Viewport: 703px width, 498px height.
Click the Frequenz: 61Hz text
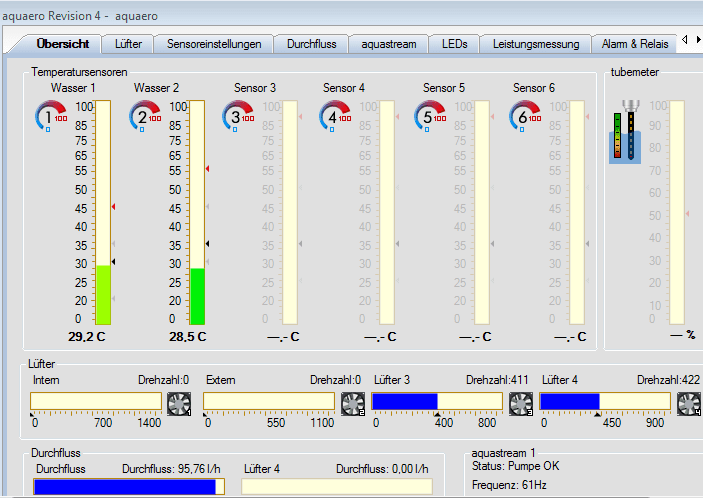(509, 485)
